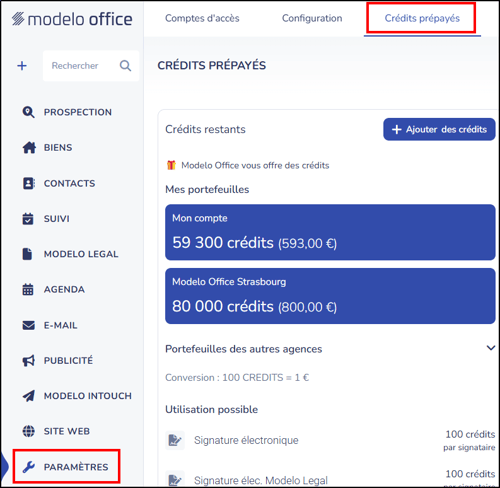Screen dimensions: 500x488
Task: Select the Mon compte wallet card
Action: pyautogui.click(x=330, y=232)
